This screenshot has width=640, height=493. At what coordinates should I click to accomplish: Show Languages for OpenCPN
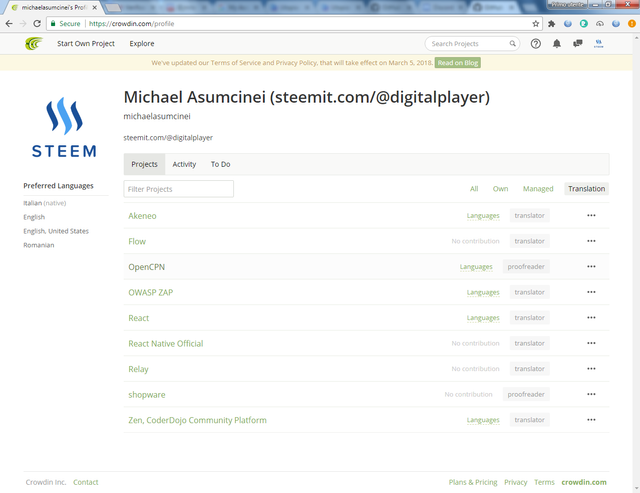point(476,267)
